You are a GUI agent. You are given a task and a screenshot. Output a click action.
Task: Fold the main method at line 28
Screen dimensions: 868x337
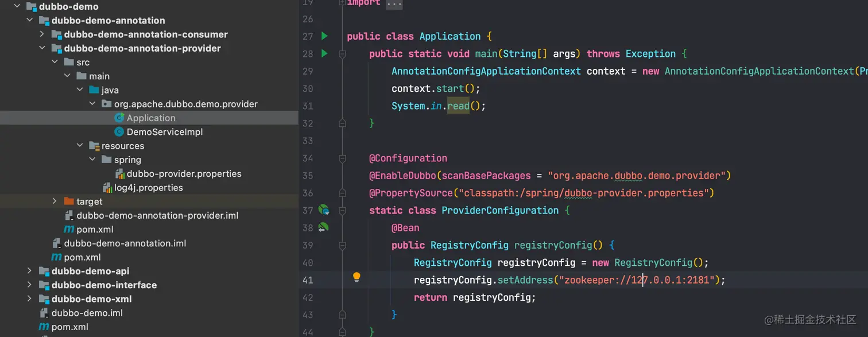(342, 54)
